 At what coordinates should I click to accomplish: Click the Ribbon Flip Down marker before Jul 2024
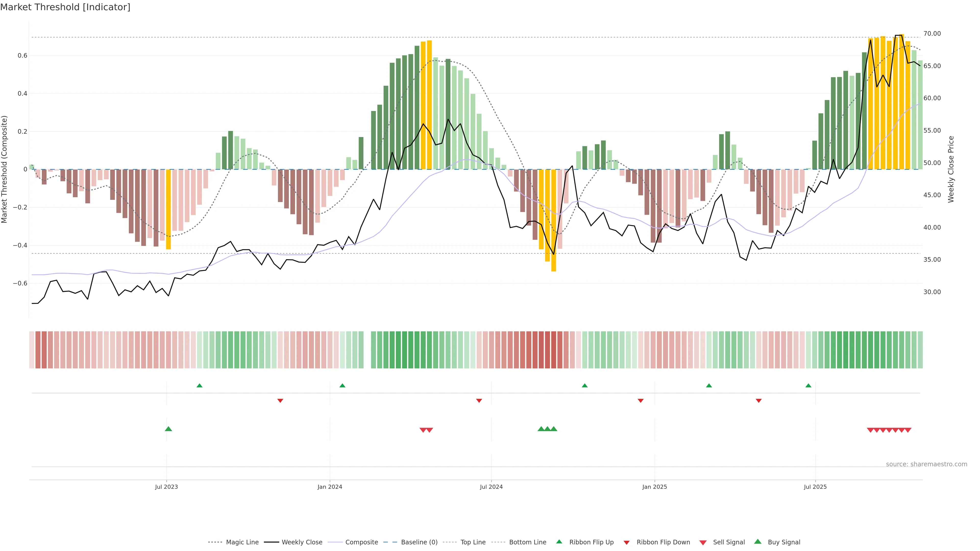click(x=479, y=400)
